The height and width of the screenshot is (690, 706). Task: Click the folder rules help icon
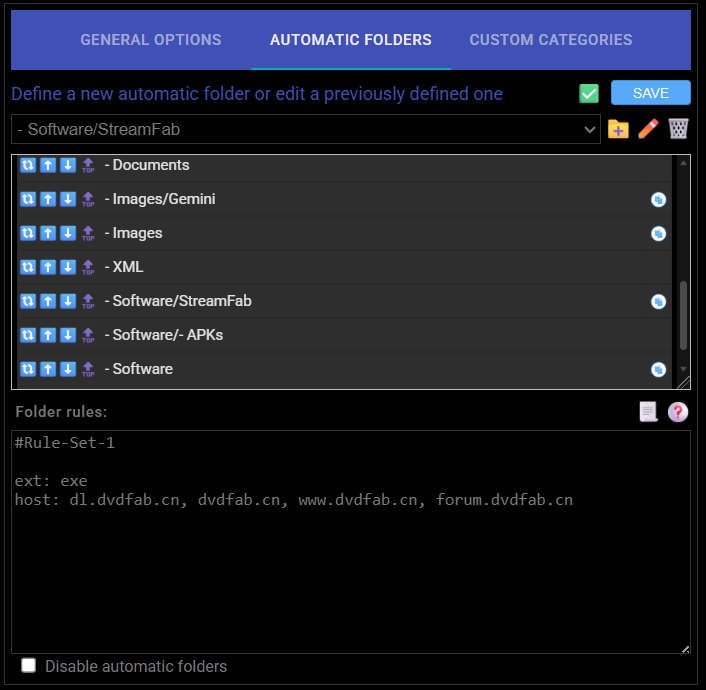pos(678,412)
